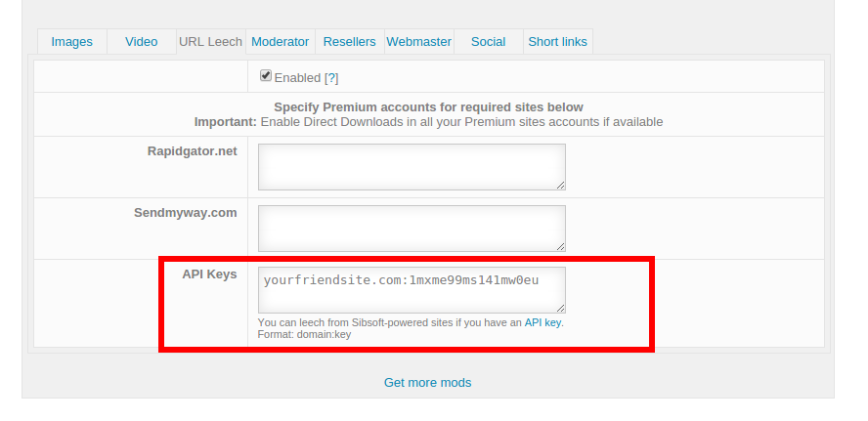Open the Social tab
This screenshot has height=421, width=868.
pos(488,42)
